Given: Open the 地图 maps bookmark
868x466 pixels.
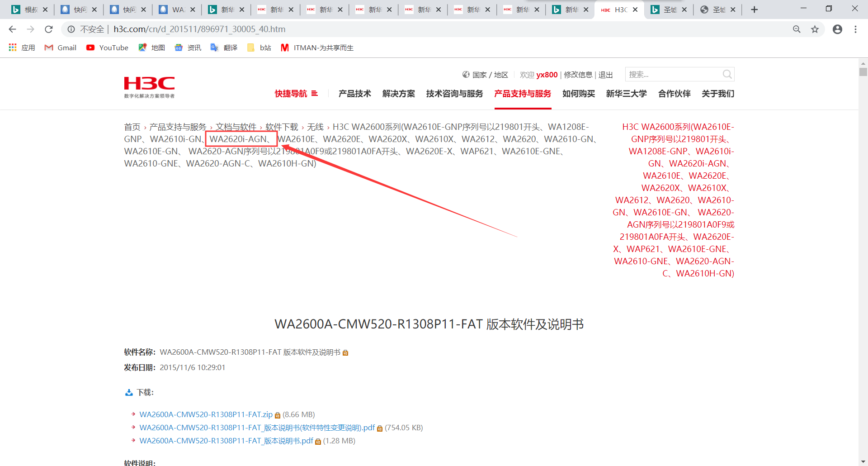Looking at the screenshot, I should click(151, 48).
